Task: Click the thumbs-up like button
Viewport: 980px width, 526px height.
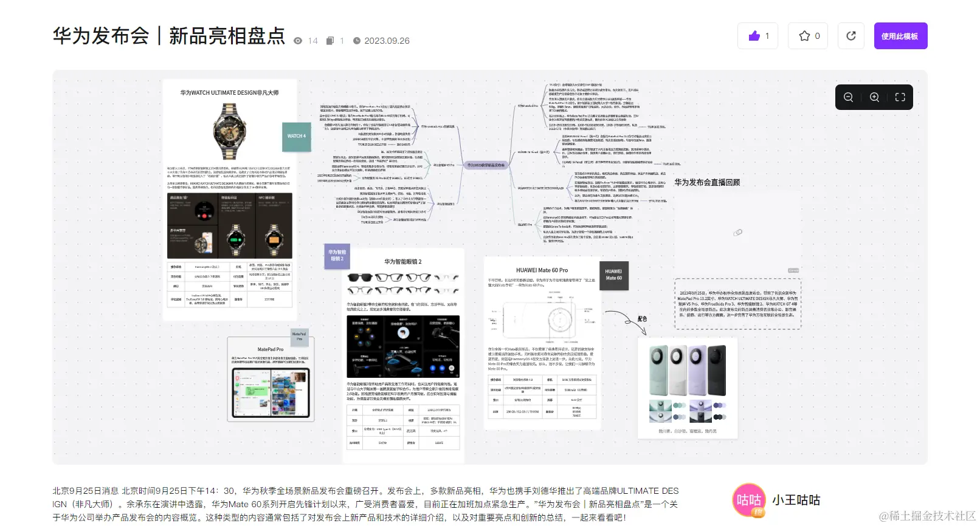Action: tap(757, 36)
